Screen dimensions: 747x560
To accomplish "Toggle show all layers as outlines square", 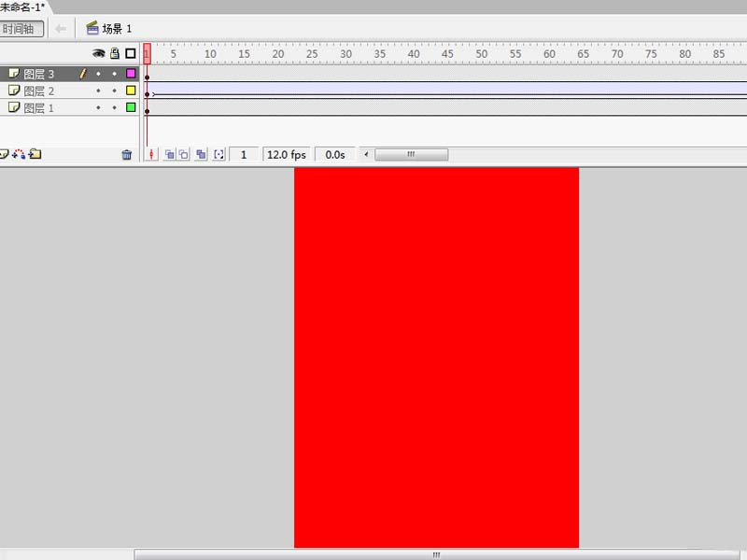I will point(131,53).
